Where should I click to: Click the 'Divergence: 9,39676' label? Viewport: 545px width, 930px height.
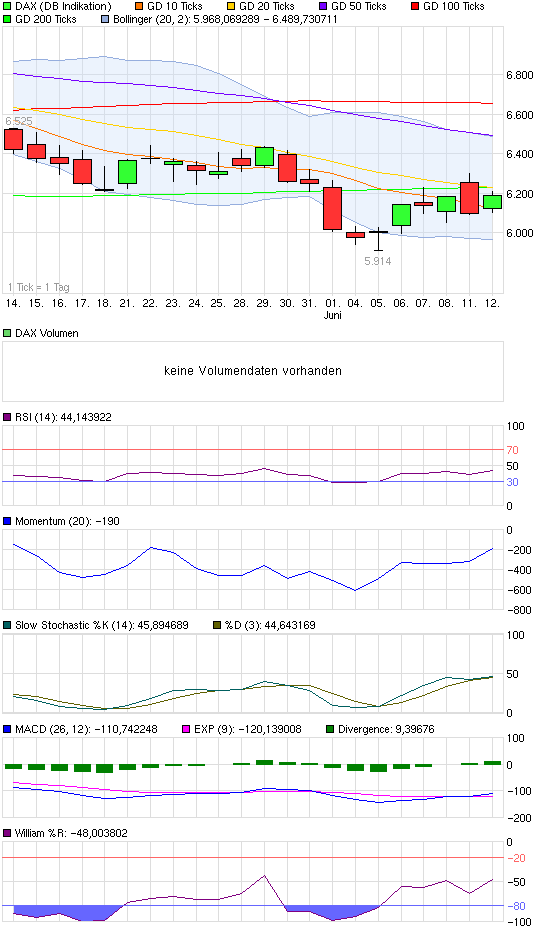(386, 729)
